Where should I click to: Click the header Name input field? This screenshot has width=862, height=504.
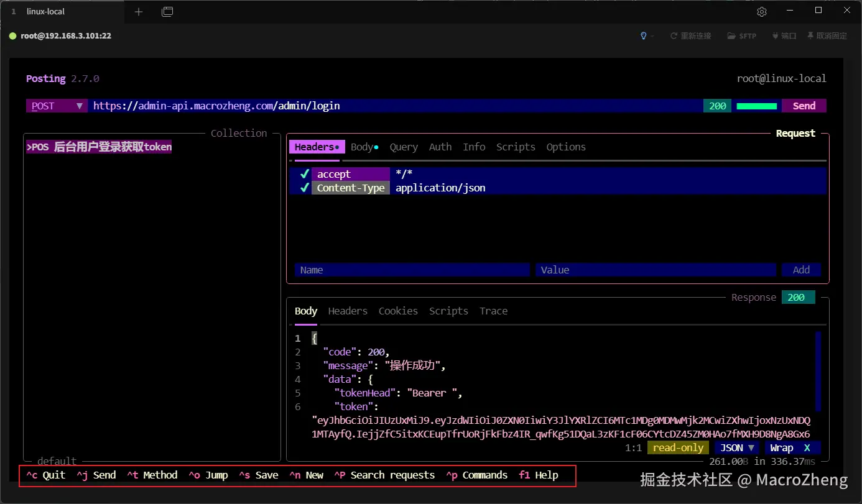click(412, 270)
